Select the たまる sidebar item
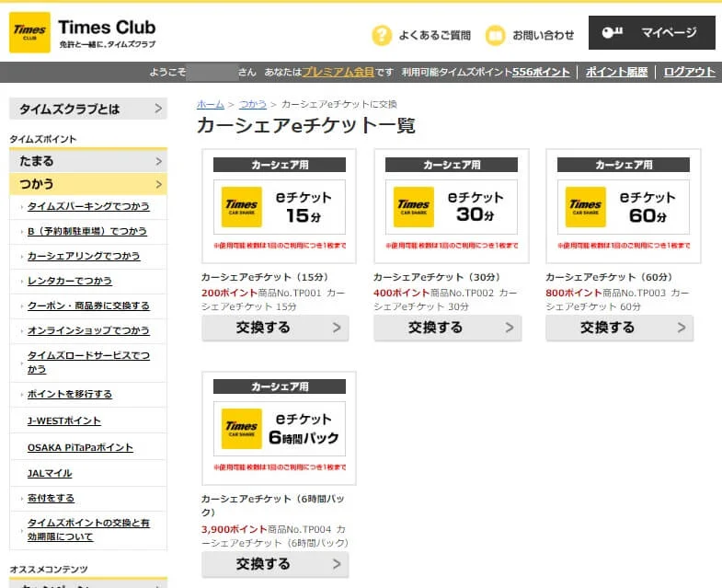Viewport: 722px width, 588px height. click(88, 161)
